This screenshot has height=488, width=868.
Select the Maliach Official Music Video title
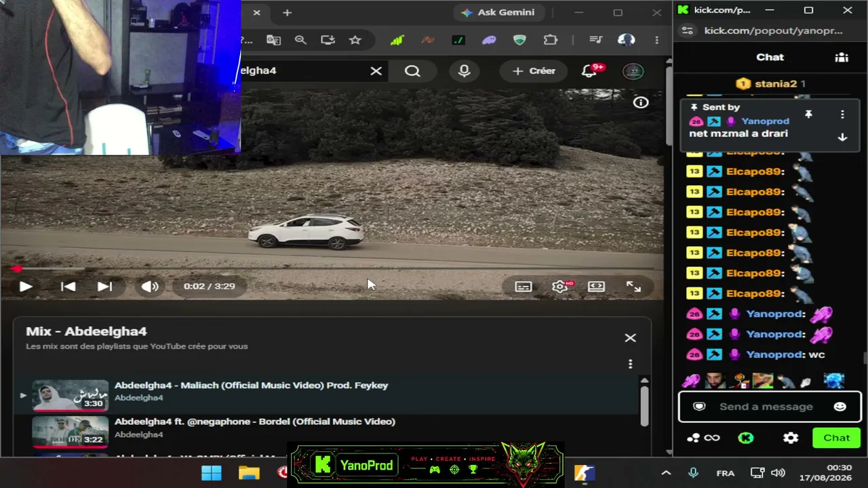point(251,385)
